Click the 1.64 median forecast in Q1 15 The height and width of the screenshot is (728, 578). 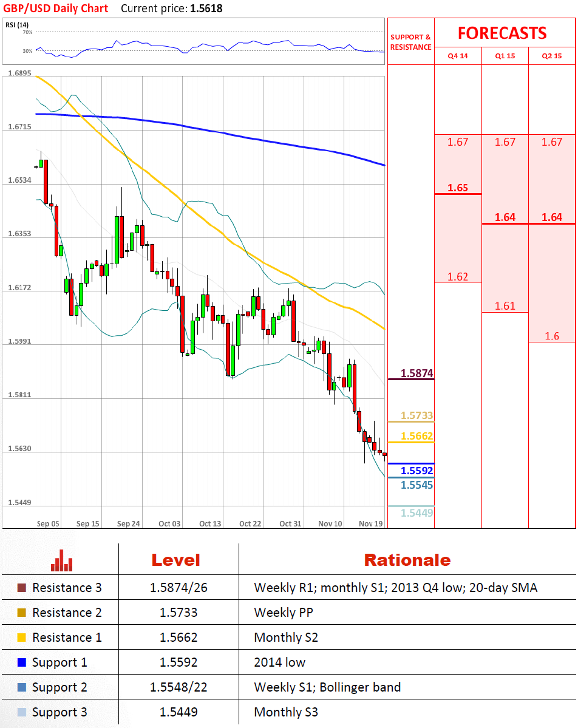505,217
